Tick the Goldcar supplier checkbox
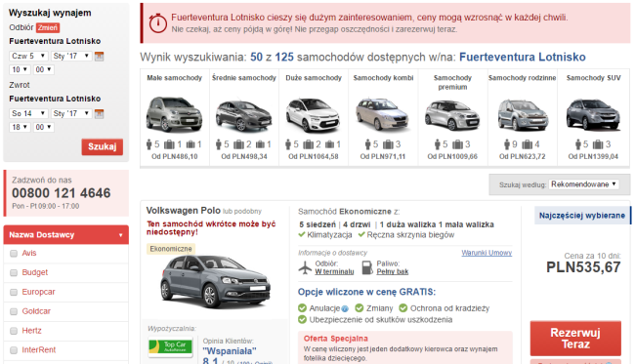The image size is (635, 364). pos(14,311)
